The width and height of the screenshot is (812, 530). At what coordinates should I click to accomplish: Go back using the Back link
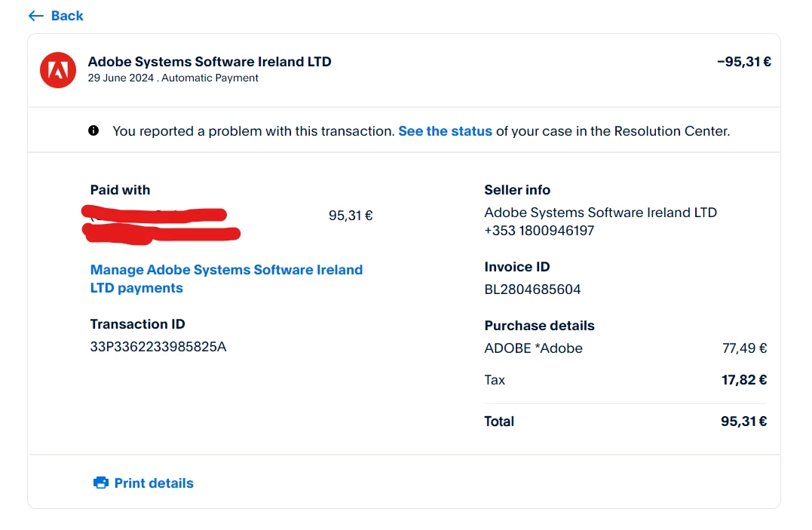(x=66, y=16)
